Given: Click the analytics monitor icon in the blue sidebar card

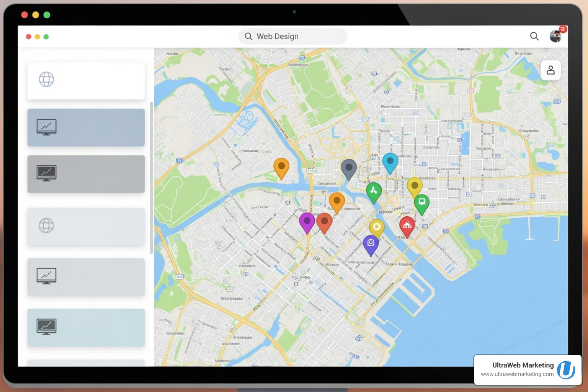Looking at the screenshot, I should click(47, 127).
